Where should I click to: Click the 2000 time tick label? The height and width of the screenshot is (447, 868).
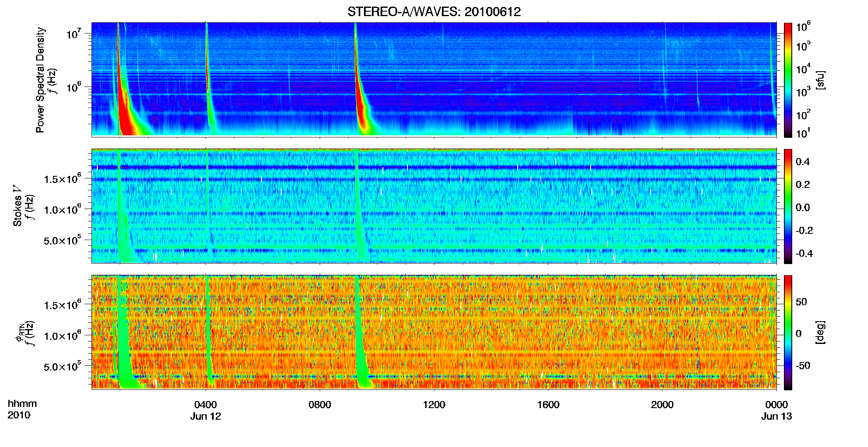pos(662,405)
